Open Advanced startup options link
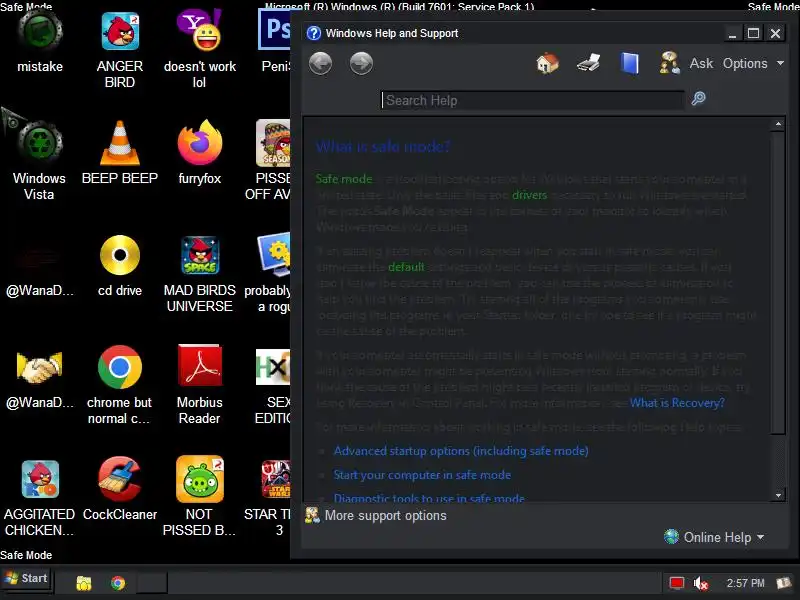The width and height of the screenshot is (800, 600). 461,451
